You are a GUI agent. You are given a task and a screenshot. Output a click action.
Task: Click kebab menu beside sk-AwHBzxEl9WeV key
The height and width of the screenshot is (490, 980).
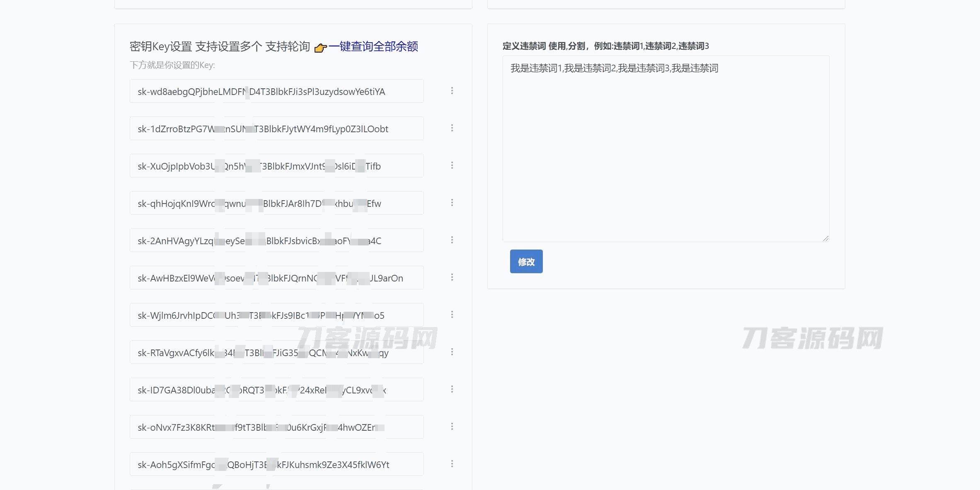452,277
